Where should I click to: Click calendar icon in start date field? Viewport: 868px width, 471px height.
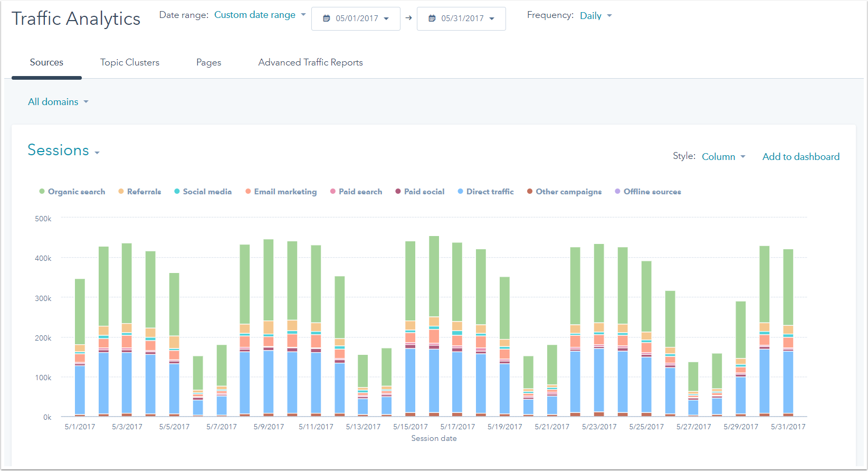(326, 18)
